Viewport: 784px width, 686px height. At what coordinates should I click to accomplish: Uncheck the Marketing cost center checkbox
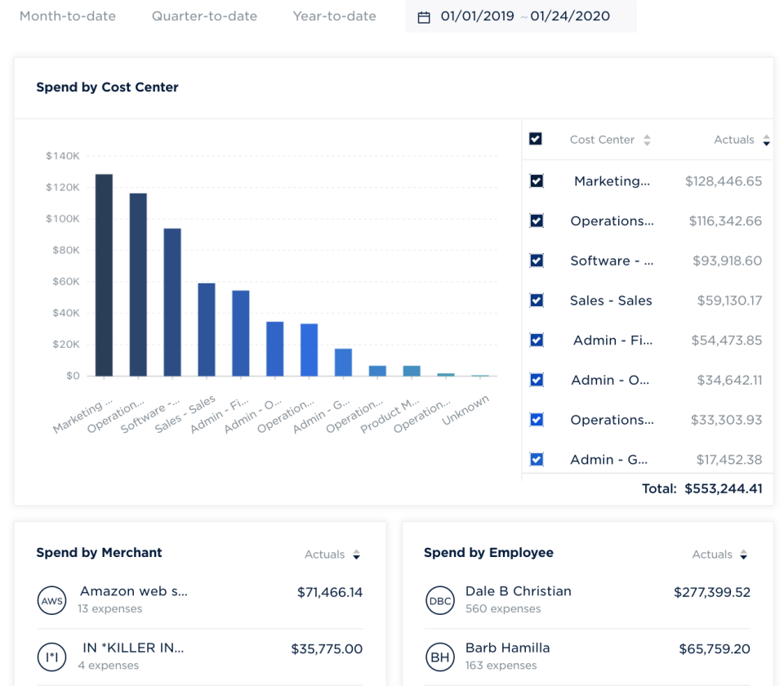coord(536,180)
